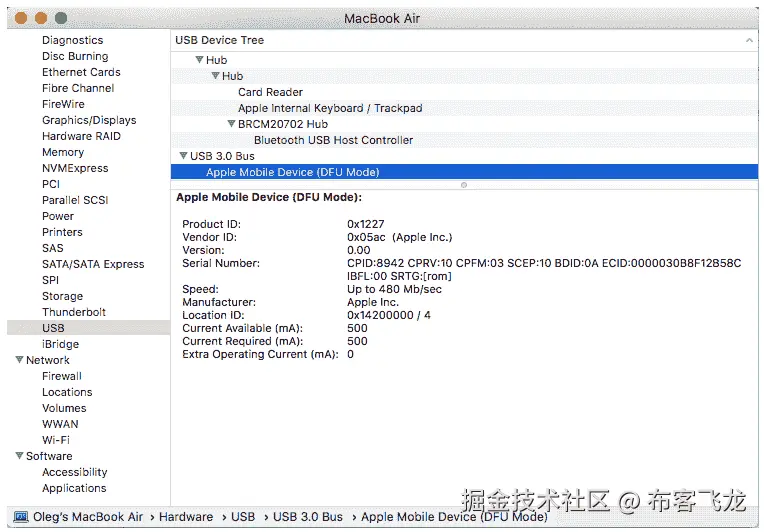The height and width of the screenshot is (532, 764).
Task: Click the Speed value Up to 480 Mb/sec
Action: pos(394,289)
